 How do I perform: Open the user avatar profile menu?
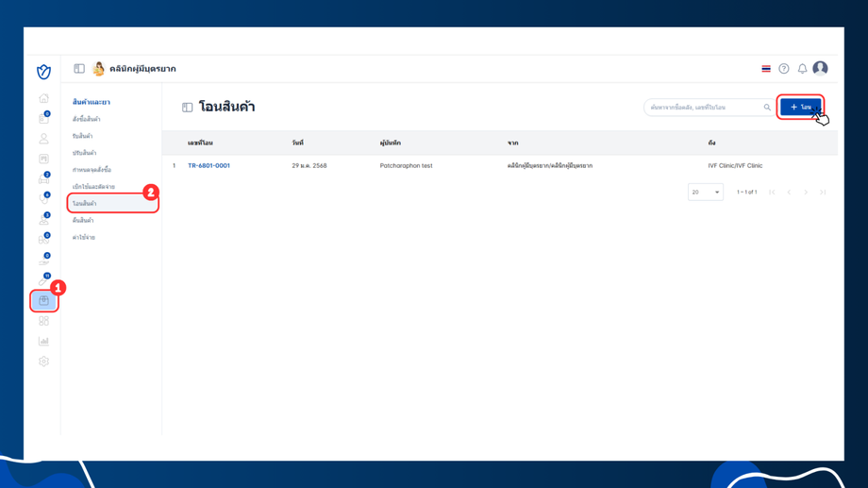(x=821, y=68)
